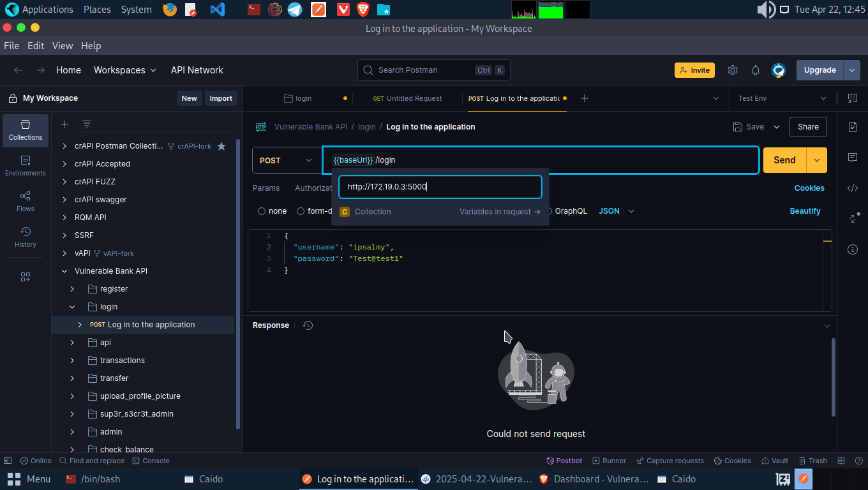The height and width of the screenshot is (490, 868).
Task: Click the Search Postman field
Action: click(433, 70)
